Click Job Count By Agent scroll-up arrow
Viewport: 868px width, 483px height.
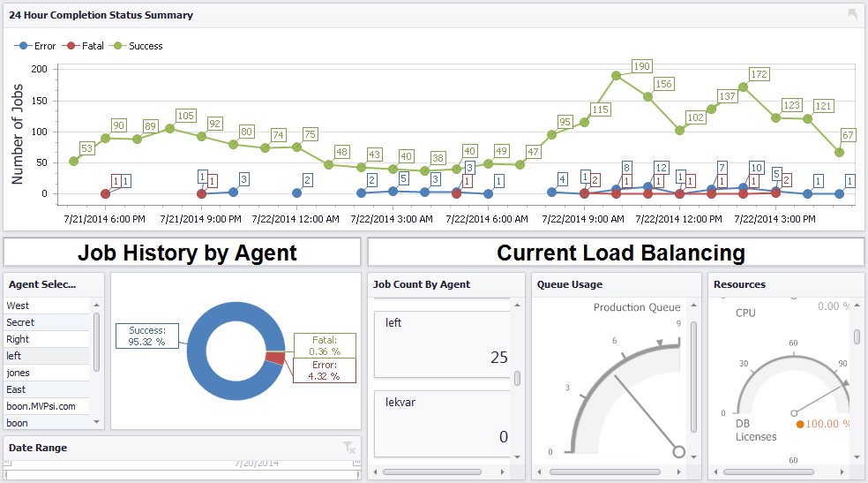coord(517,306)
